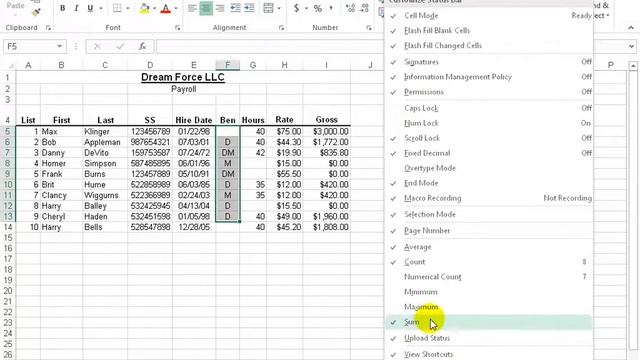640x360 pixels.
Task: Open Merge & Center dropdown arrow
Action: tap(279, 8)
